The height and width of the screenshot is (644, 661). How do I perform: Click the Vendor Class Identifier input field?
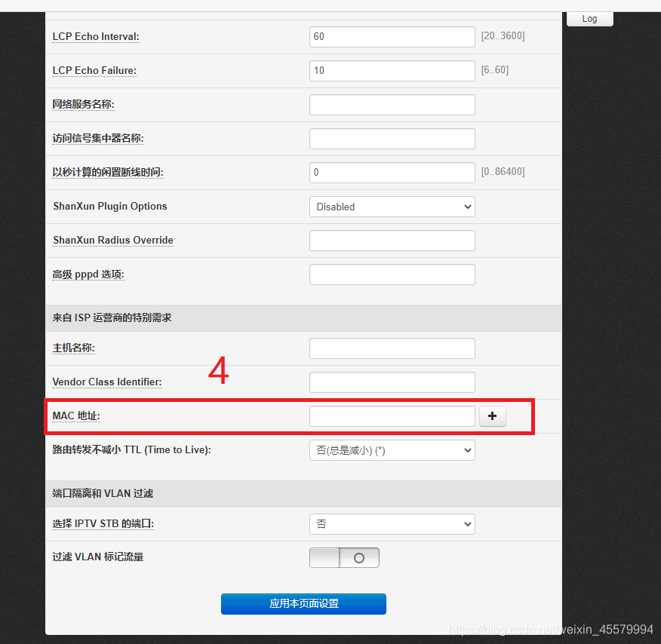[392, 382]
